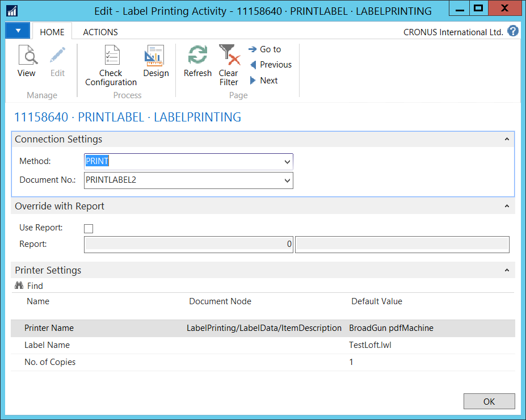Click the application icon in title bar
The height and width of the screenshot is (420, 526).
pos(12,11)
